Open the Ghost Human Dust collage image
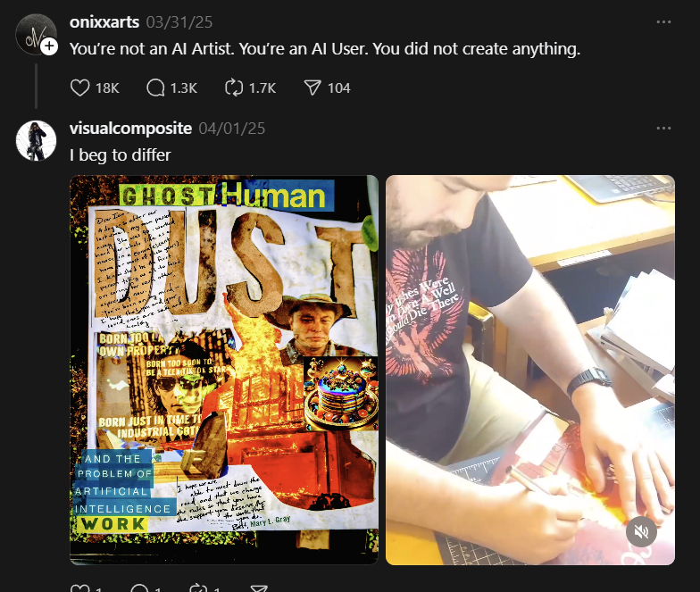The image size is (700, 592). 224,370
